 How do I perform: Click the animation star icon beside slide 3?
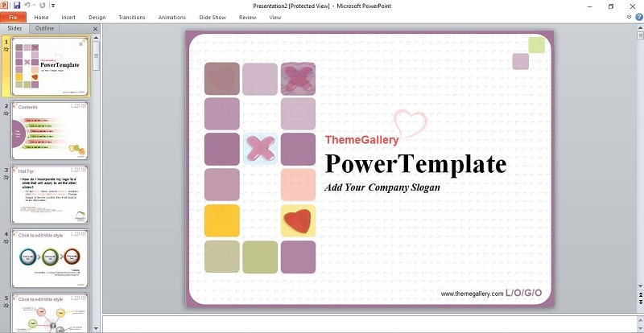(6, 178)
